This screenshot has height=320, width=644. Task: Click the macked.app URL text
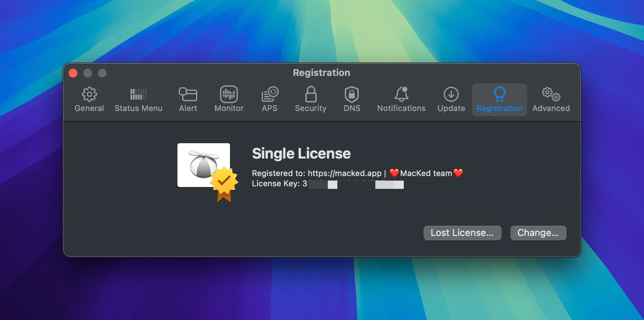pos(344,173)
